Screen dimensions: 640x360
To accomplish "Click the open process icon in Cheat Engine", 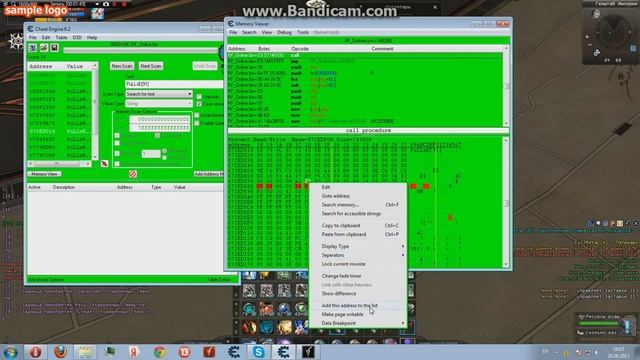I will click(x=33, y=48).
